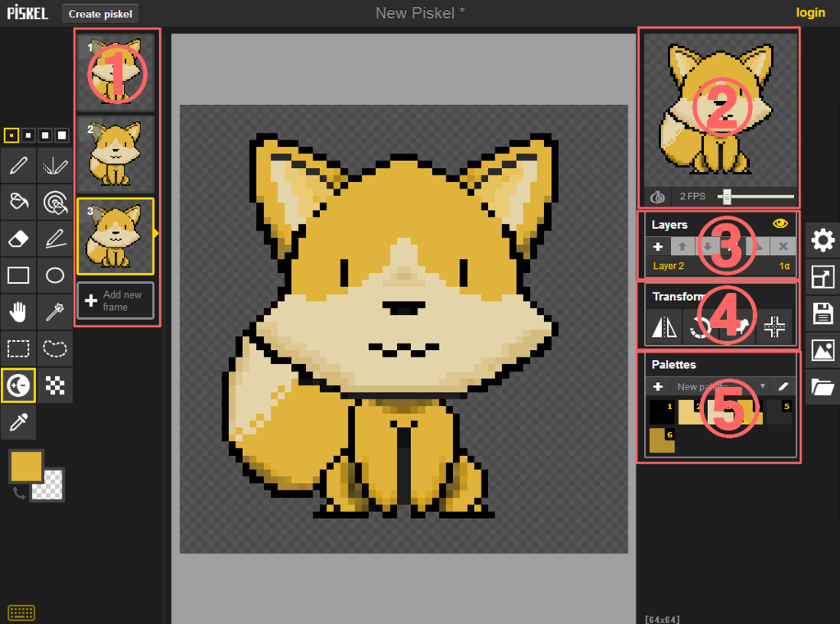Open the Export image panel
840x624 pixels.
(822, 350)
